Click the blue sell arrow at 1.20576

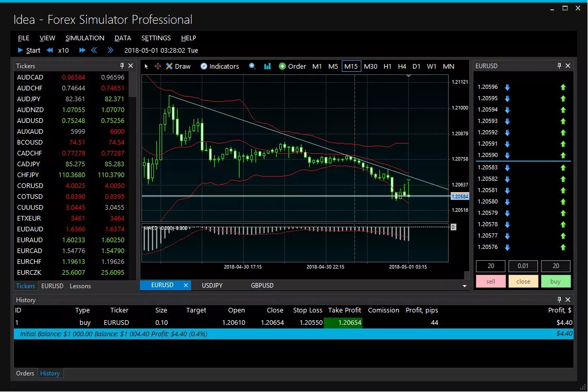[x=507, y=247]
